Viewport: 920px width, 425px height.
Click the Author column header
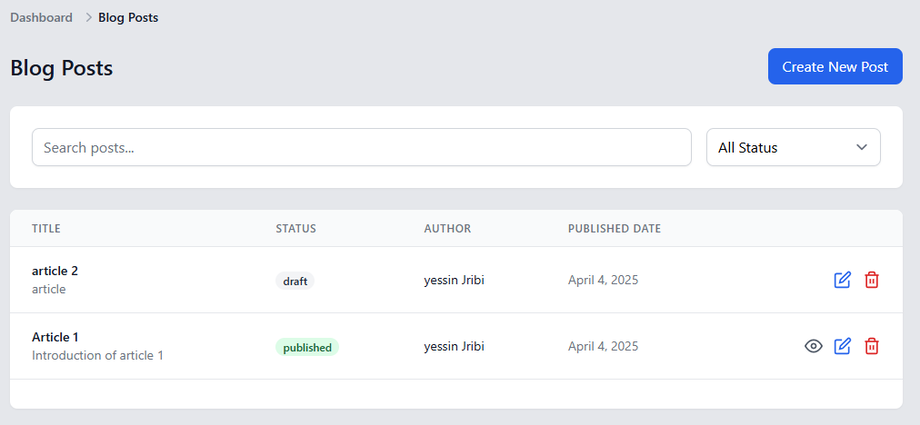(x=447, y=229)
